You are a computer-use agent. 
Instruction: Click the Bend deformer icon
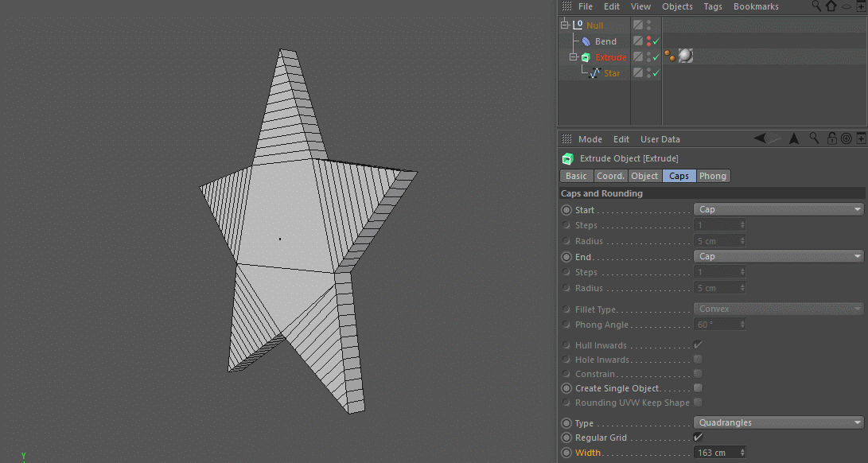[x=586, y=41]
